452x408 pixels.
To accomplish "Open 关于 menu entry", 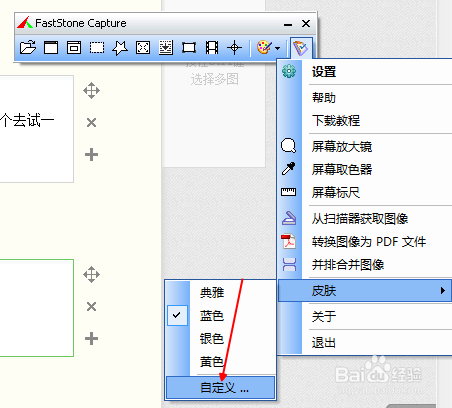I will click(365, 316).
